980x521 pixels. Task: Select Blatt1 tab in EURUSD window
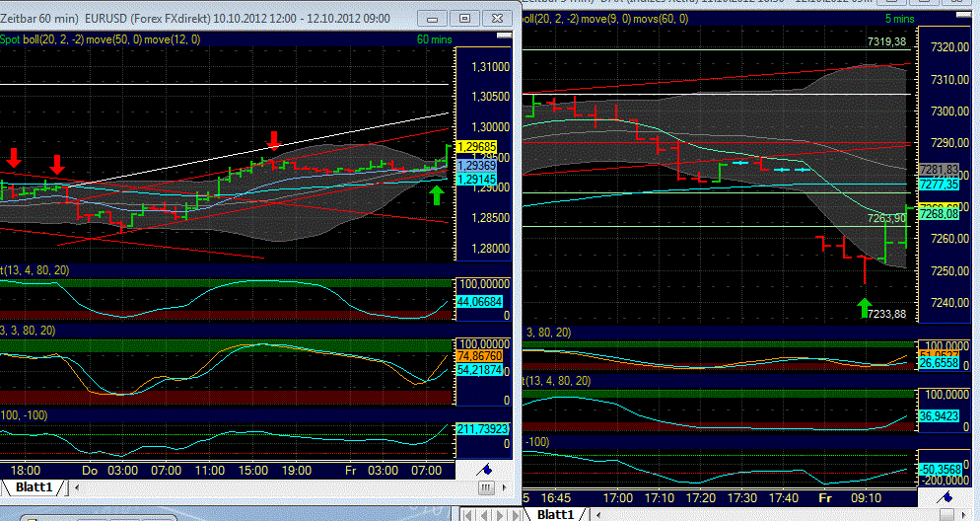coord(35,487)
